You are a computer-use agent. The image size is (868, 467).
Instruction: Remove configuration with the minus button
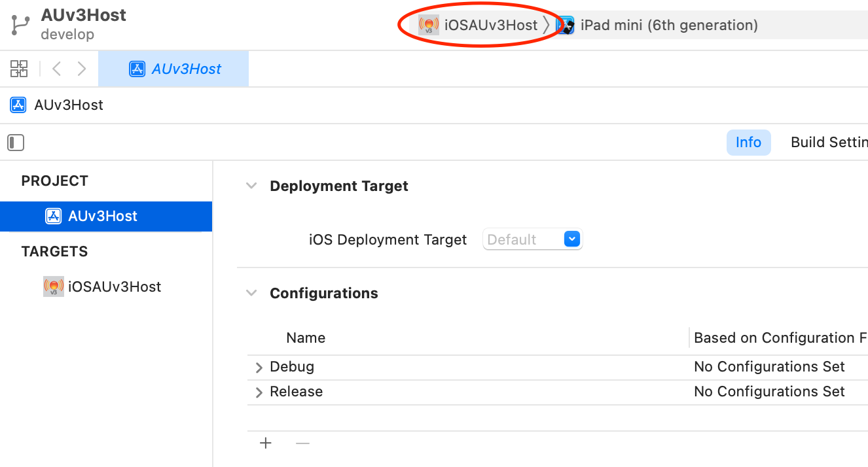pyautogui.click(x=302, y=443)
